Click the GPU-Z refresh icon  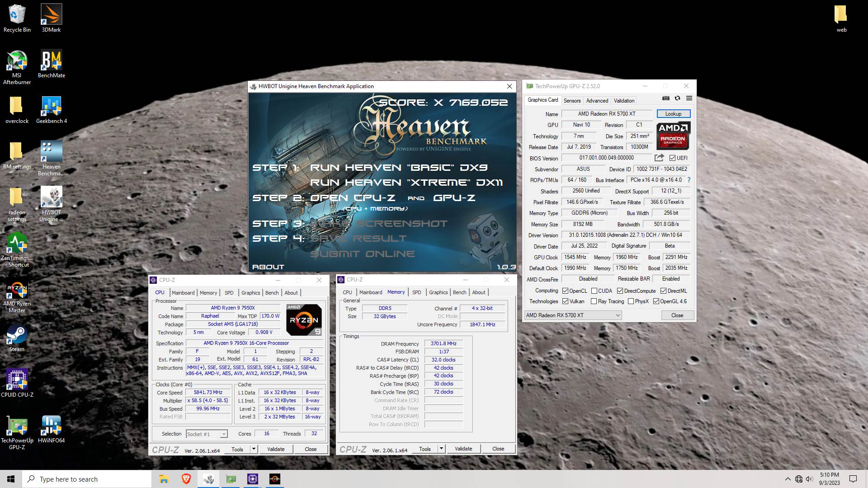(x=677, y=98)
